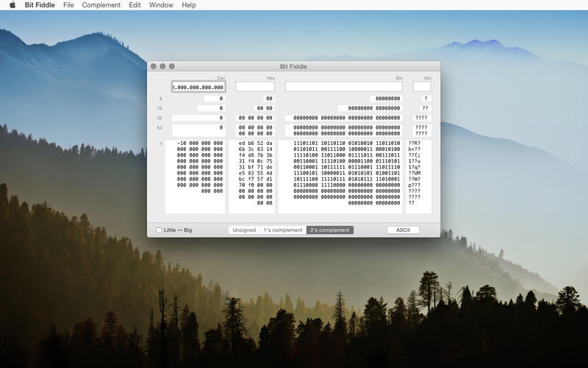Click the 32-bit hex field
The image size is (588, 368).
(x=255, y=118)
